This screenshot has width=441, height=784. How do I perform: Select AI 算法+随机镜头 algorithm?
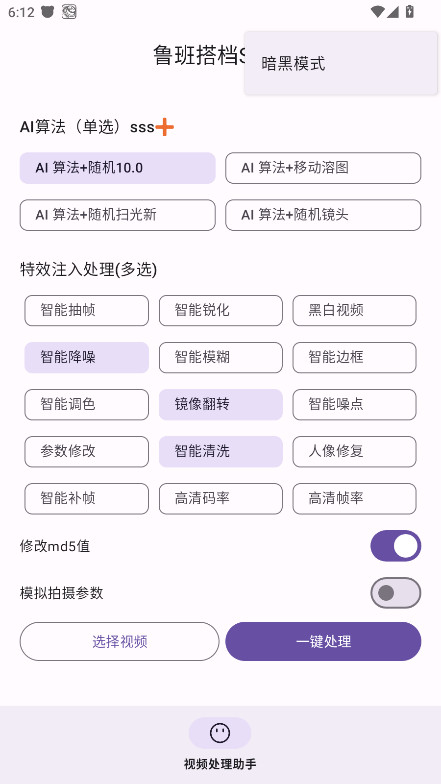[323, 215]
